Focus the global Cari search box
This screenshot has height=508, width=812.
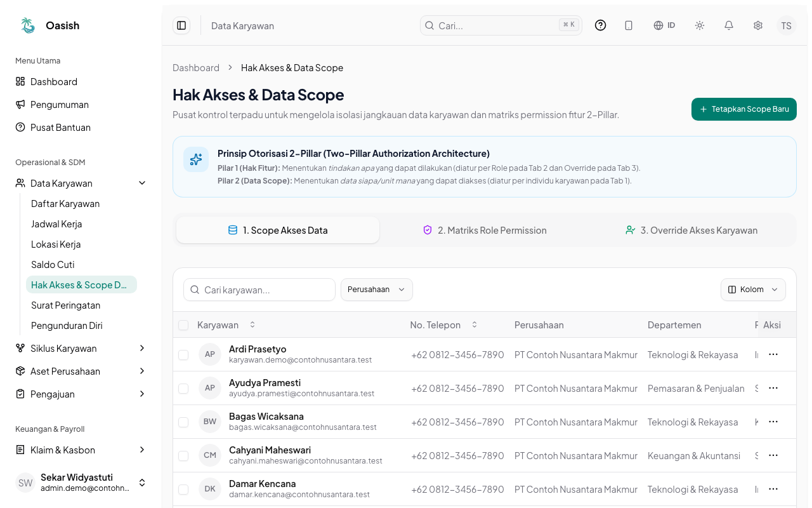[x=501, y=25]
